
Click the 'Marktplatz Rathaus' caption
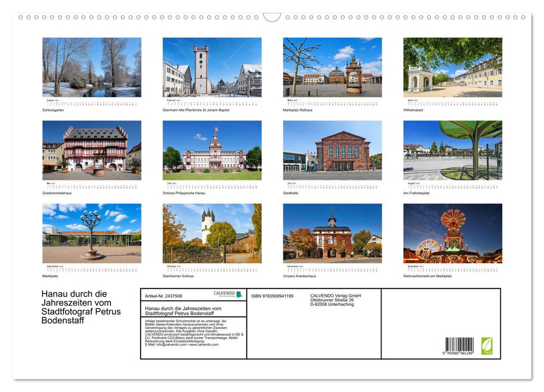(297, 110)
